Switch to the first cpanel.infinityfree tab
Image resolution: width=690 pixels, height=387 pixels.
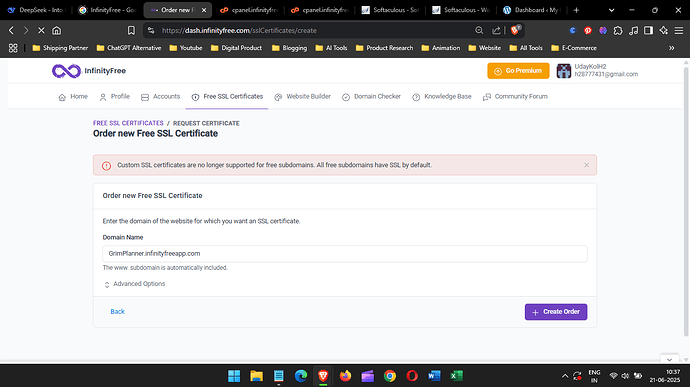click(x=249, y=10)
